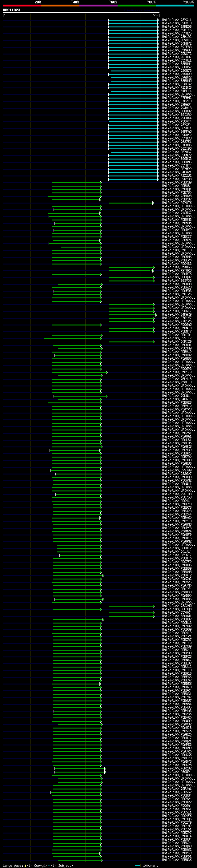
Task: Click hit label UniRef100_A5C5N6
Action: click(177, 257)
